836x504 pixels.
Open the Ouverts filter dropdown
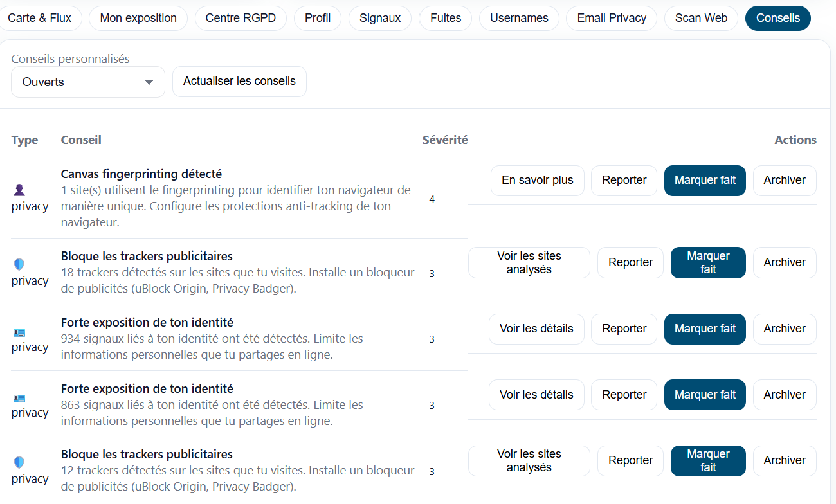(x=87, y=82)
